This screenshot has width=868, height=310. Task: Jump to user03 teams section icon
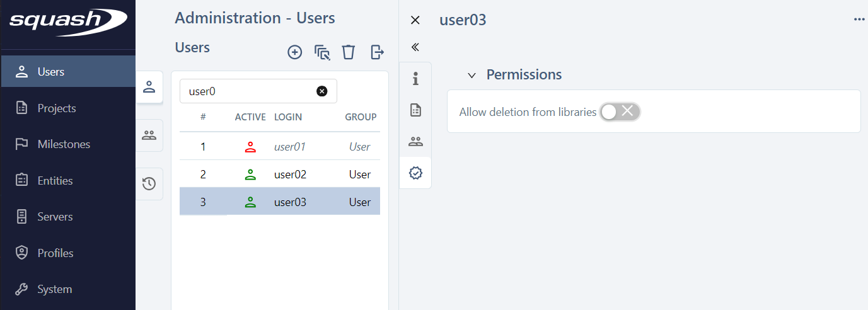coord(415,141)
